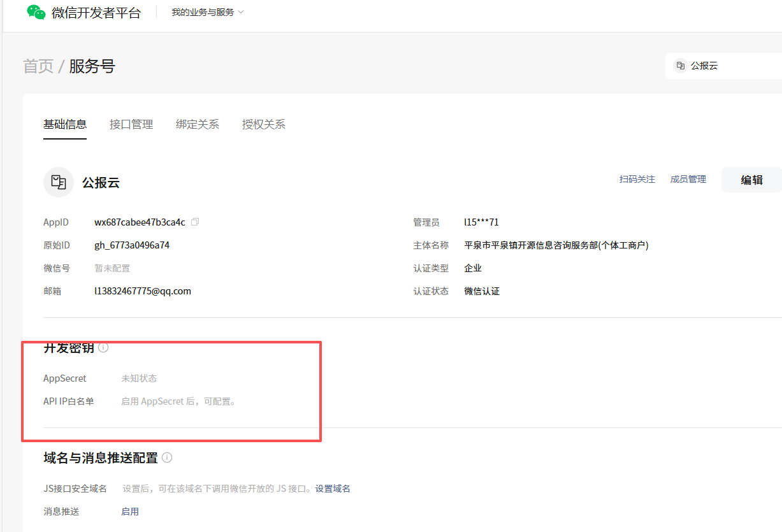Click the email l13832467775@qq.com
This screenshot has height=532, width=782.
(143, 291)
